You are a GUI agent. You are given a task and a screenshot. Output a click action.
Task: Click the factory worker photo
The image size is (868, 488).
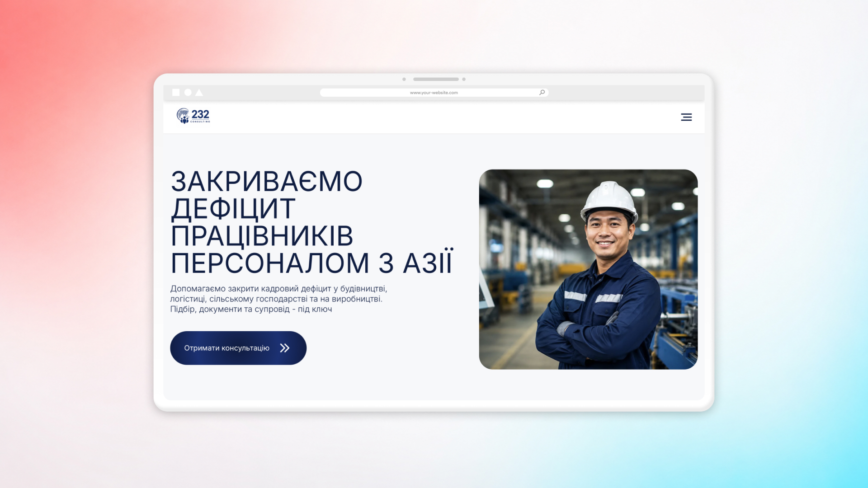[588, 269]
